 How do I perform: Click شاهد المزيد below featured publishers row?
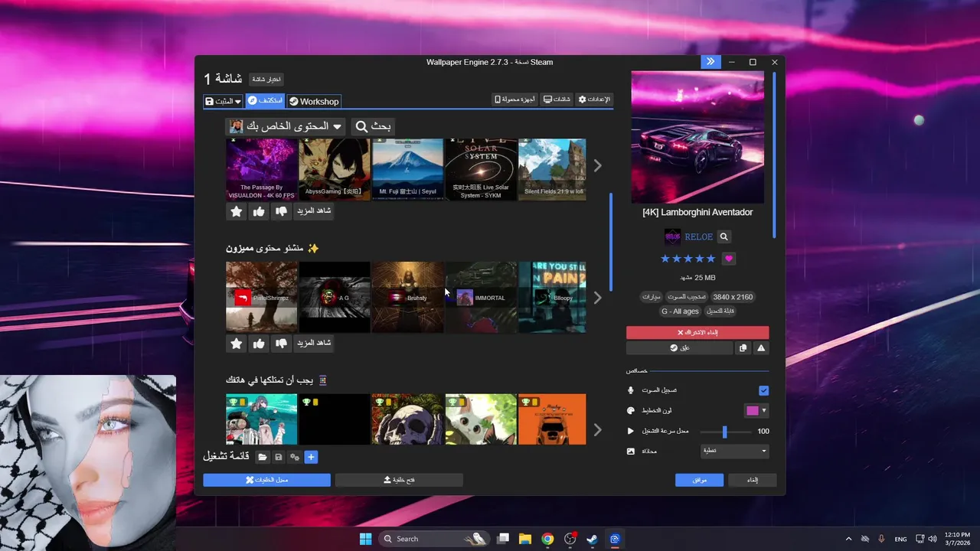[x=314, y=344]
